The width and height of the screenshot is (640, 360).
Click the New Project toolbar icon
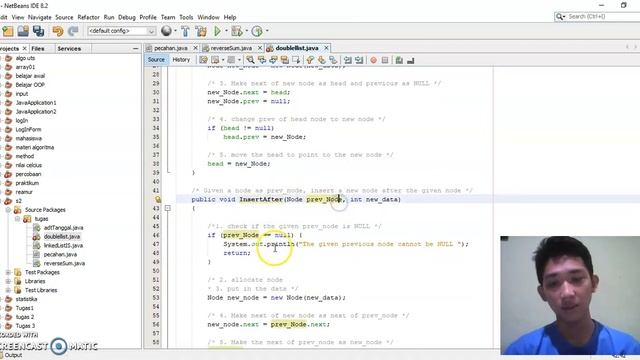(x=8, y=31)
